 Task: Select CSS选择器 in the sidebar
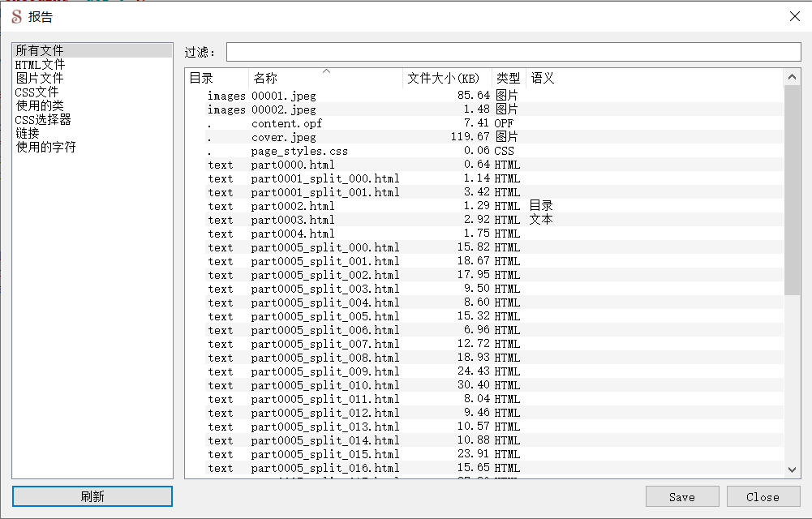click(43, 120)
